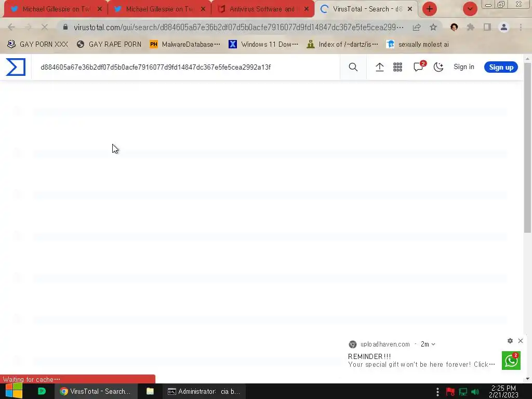
Task: Close the VirusTotal search tab
Action: (x=410, y=9)
